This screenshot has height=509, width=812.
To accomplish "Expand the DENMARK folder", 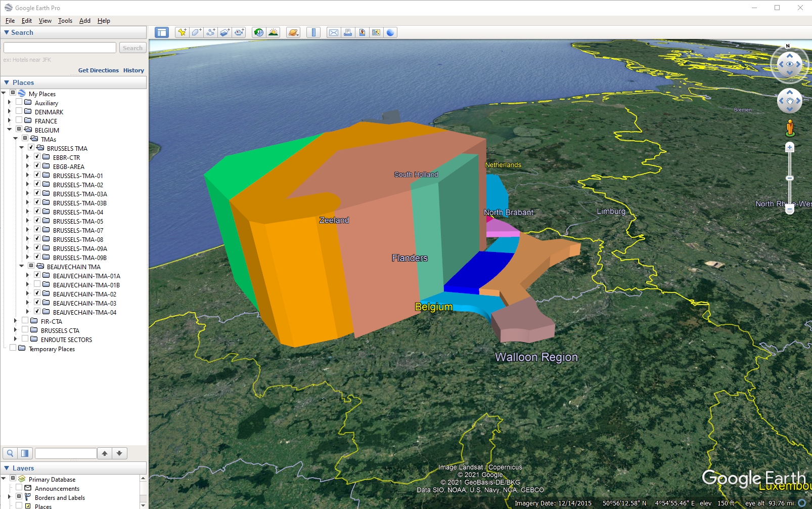I will coord(9,112).
